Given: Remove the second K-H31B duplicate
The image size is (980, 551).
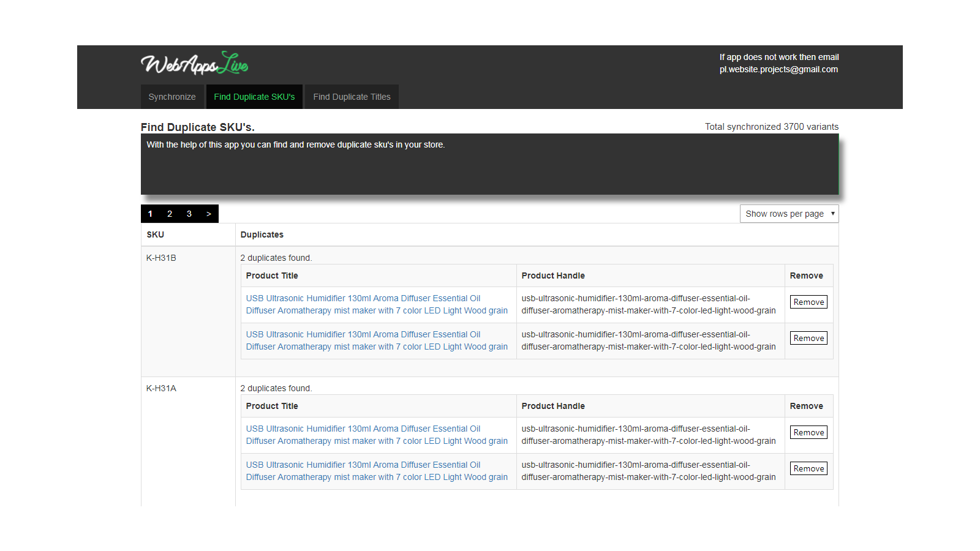Looking at the screenshot, I should (809, 338).
